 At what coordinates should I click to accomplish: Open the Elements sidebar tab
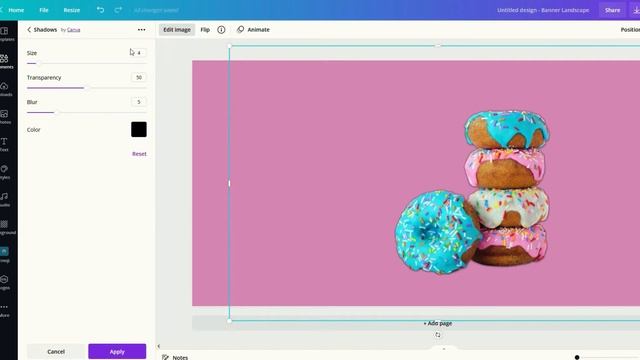pyautogui.click(x=5, y=62)
